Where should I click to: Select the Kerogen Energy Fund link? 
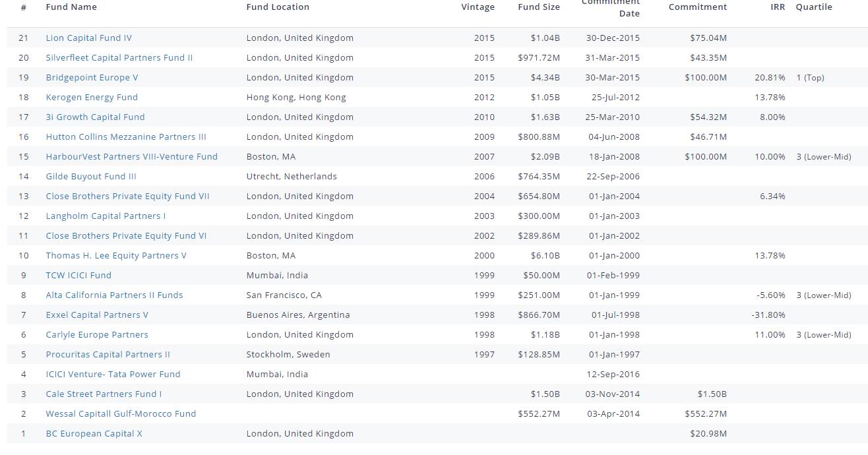pyautogui.click(x=92, y=97)
